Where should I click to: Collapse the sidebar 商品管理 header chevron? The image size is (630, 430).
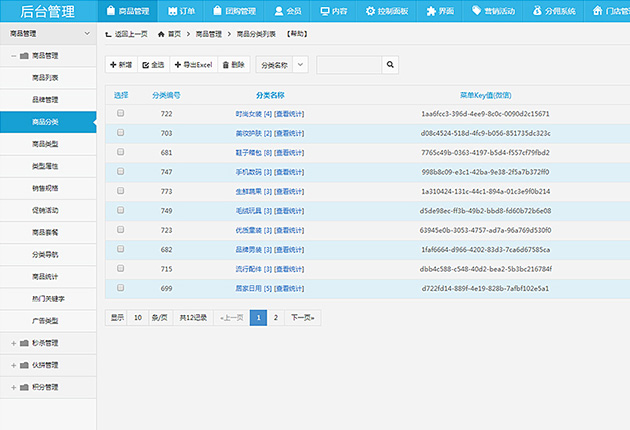coord(87,33)
